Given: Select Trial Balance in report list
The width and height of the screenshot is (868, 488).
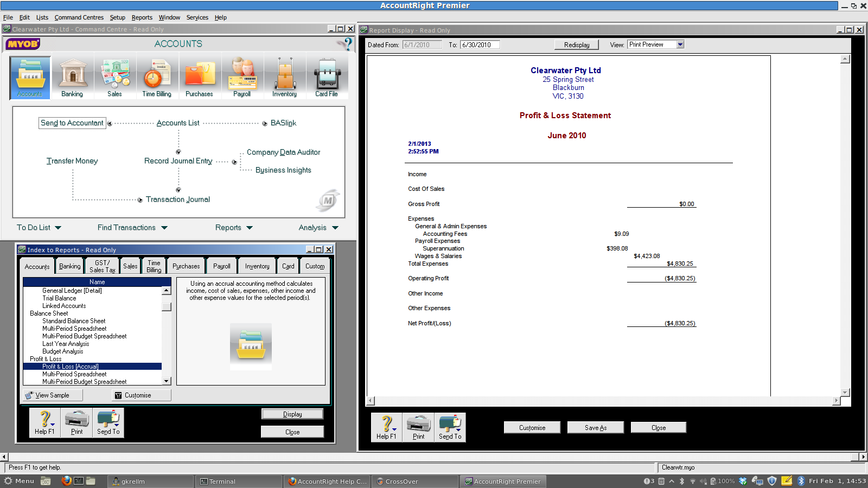Looking at the screenshot, I should [60, 298].
